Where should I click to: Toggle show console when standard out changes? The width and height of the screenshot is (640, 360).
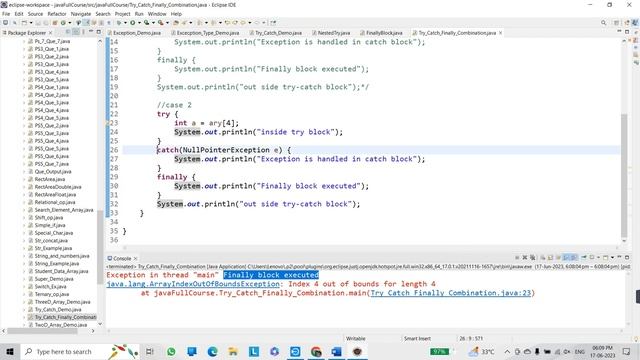pyautogui.click(x=566, y=258)
